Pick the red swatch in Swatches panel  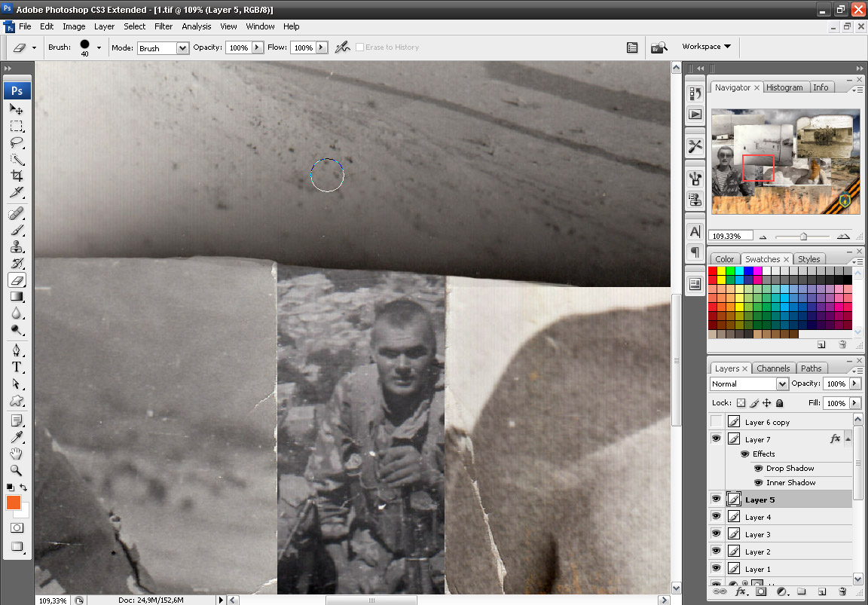(x=713, y=271)
